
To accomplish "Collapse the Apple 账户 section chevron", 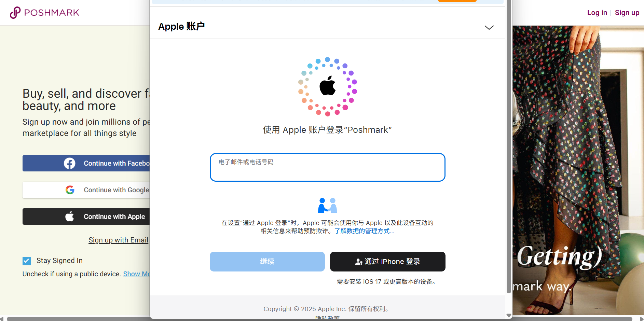I will coord(489,27).
